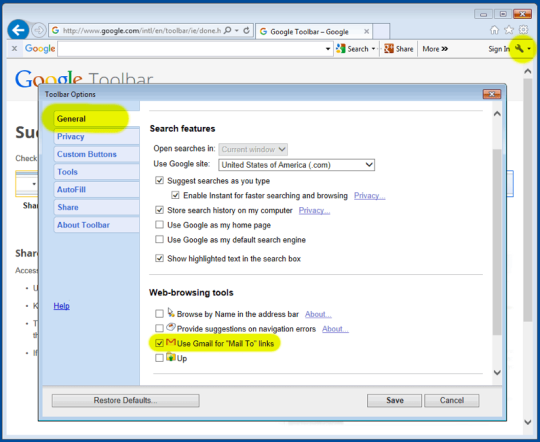This screenshot has width=540, height=442.
Task: Open a new blank browser tab
Action: point(381,31)
